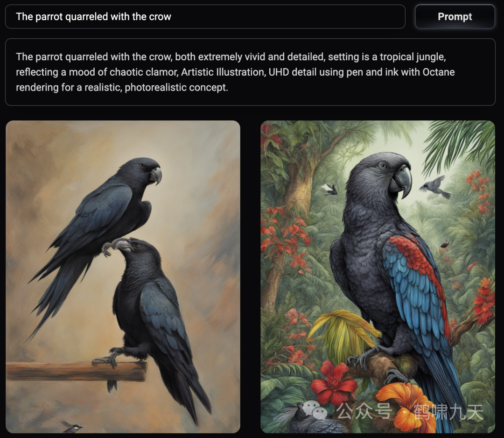Click the expanded prompt description text box
This screenshot has height=438, width=504.
coord(250,72)
